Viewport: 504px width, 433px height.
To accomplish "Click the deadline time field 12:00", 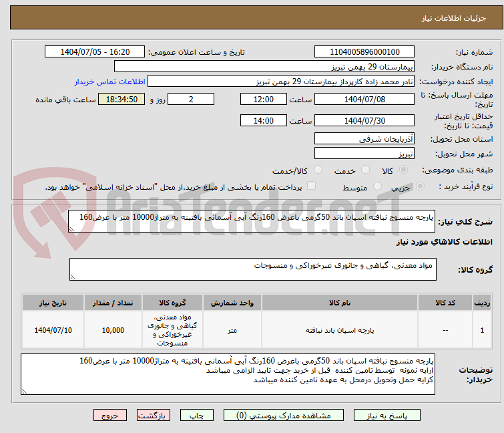I will [x=264, y=99].
